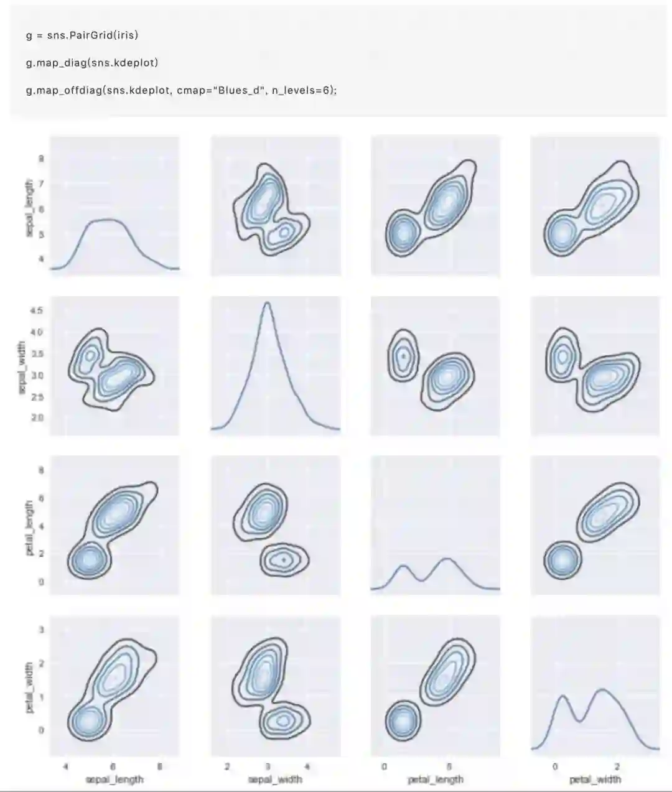Image resolution: width=672 pixels, height=792 pixels.
Task: Click the g.map_offdiag code line
Action: (181, 90)
